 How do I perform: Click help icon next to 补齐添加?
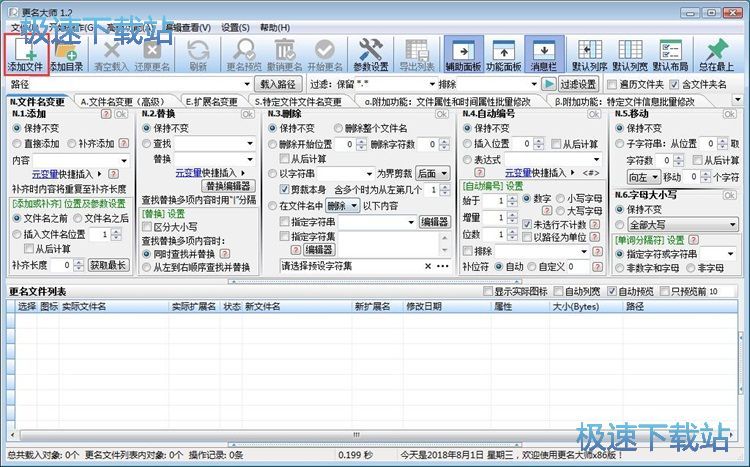(x=123, y=143)
